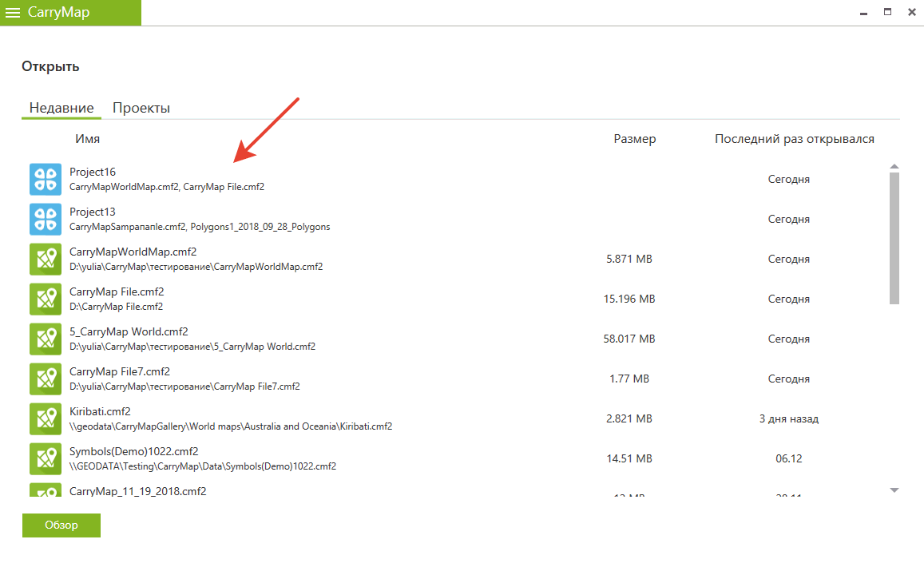This screenshot has width=924, height=571.
Task: Click the scrollbar down arrow
Action: point(894,490)
